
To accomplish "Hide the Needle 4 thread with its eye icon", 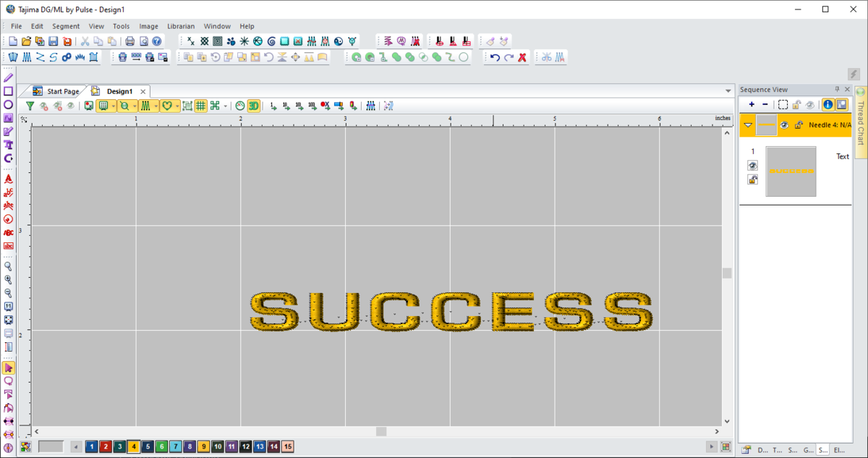I will [783, 124].
